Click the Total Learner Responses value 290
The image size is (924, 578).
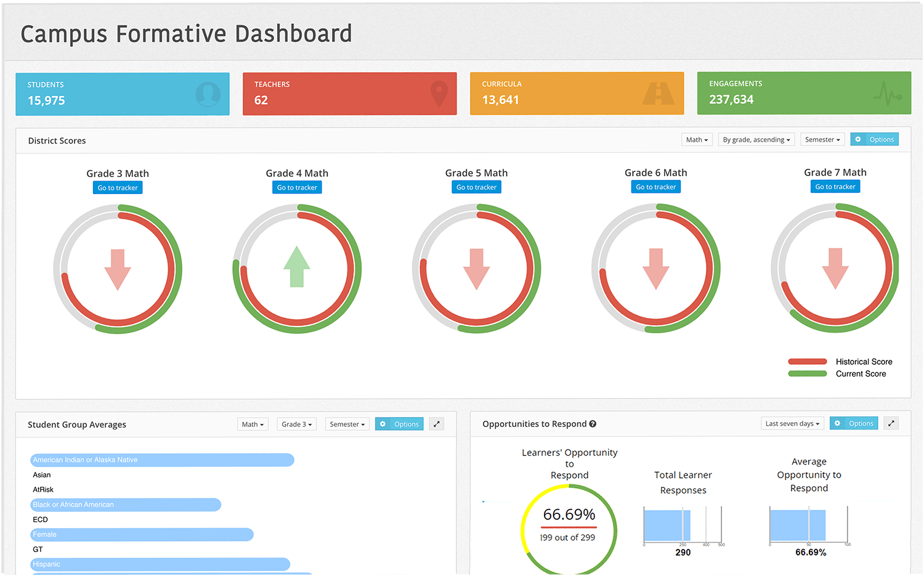(x=683, y=553)
